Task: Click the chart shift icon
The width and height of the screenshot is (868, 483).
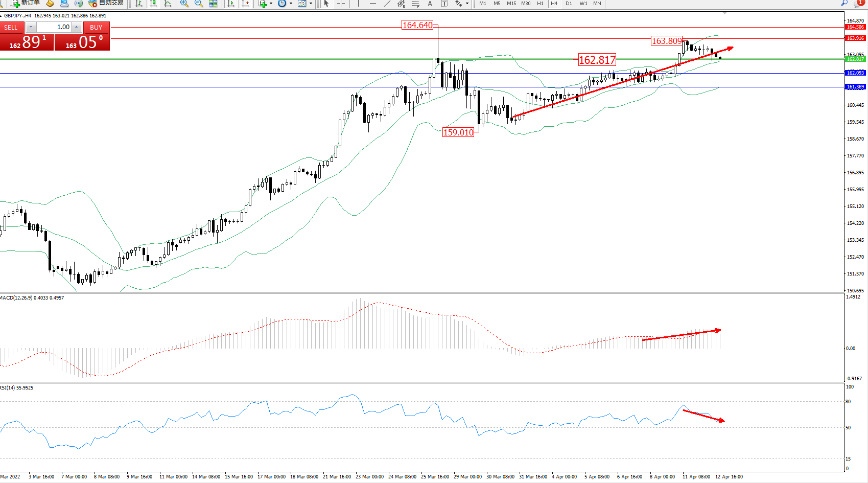Action: tap(246, 4)
